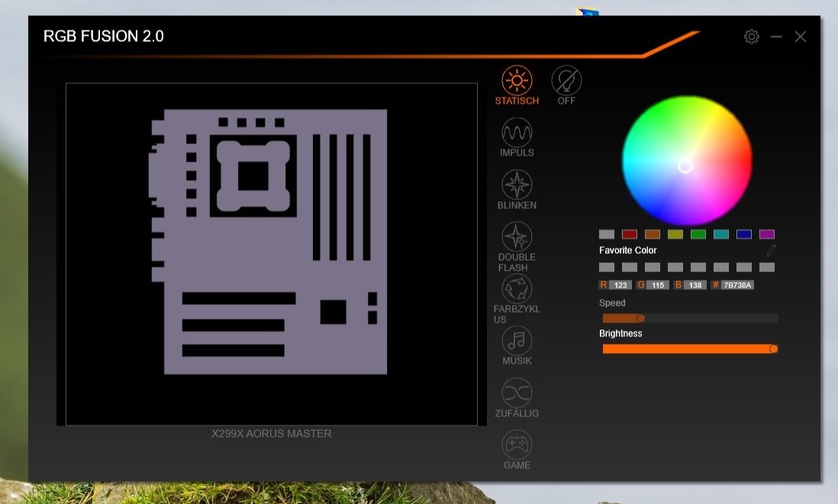Click the Speed slider handle
This screenshot has height=504, width=838.
pyautogui.click(x=641, y=318)
